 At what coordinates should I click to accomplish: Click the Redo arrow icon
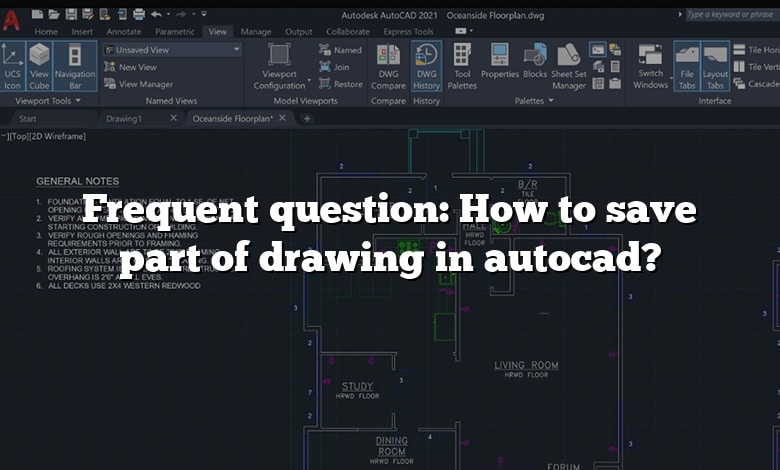(181, 14)
